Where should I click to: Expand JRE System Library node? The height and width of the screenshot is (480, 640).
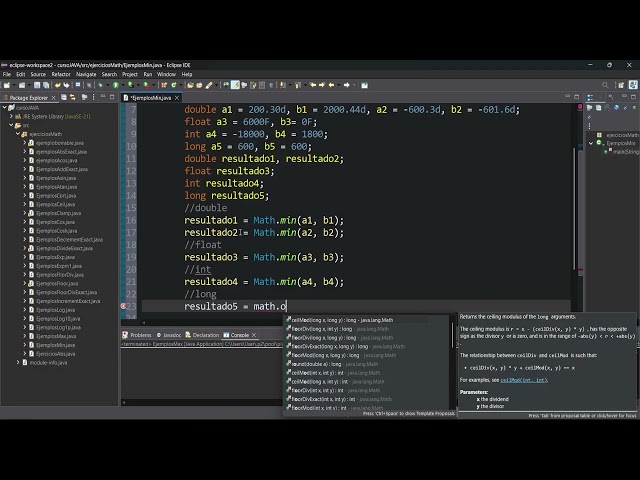click(11, 117)
